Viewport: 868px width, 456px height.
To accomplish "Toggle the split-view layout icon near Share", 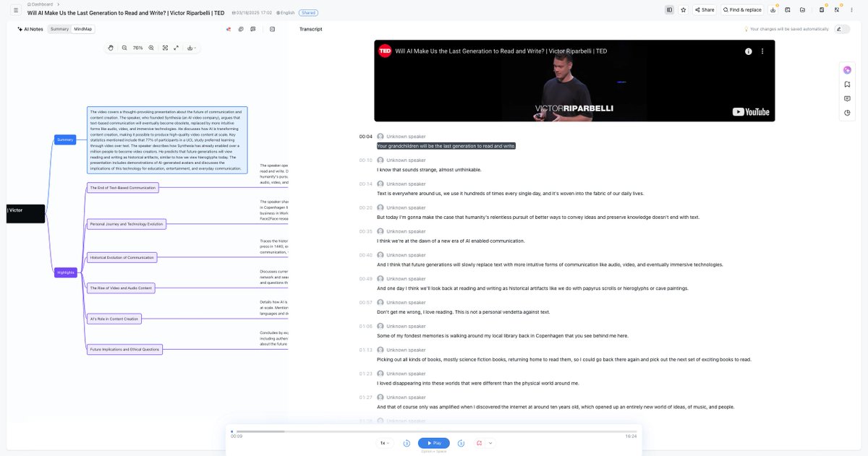I will tap(670, 9).
